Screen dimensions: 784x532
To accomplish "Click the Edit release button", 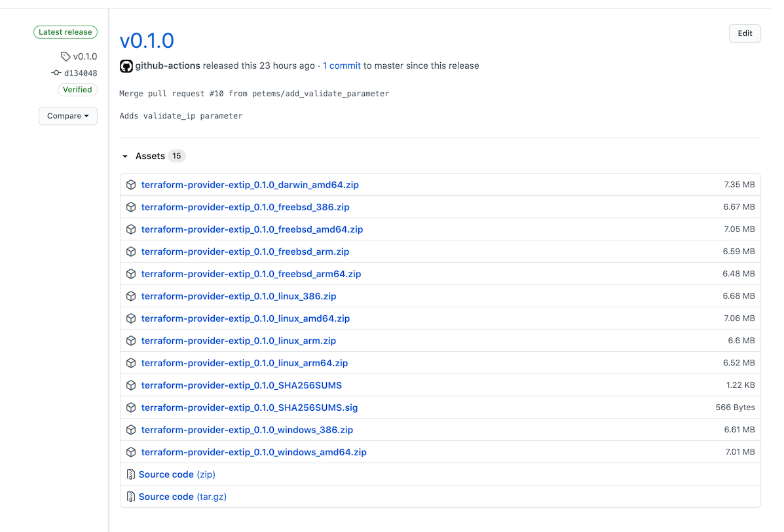I will (x=745, y=33).
